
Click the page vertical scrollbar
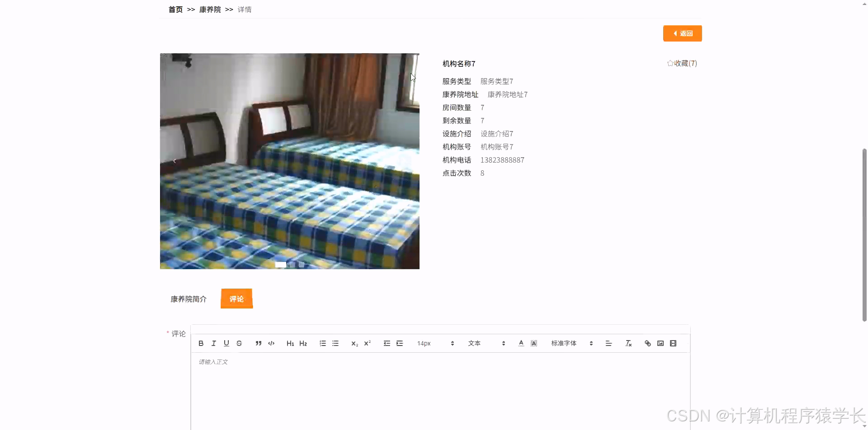[x=864, y=235]
